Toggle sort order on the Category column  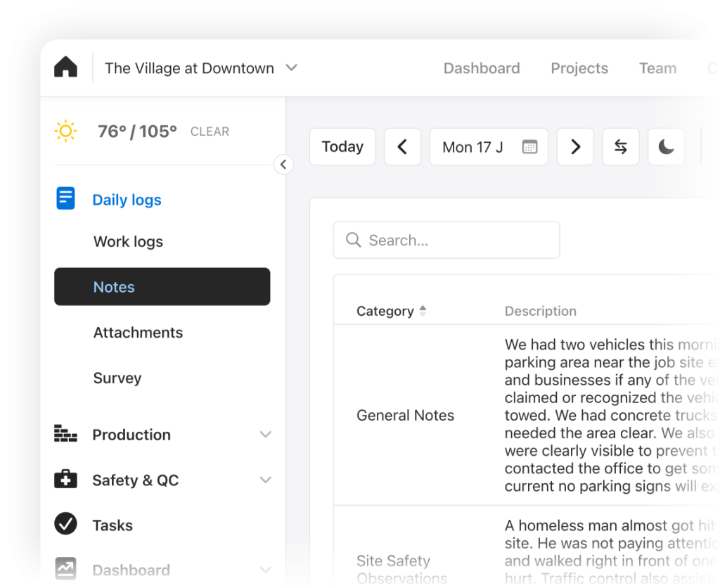(423, 310)
